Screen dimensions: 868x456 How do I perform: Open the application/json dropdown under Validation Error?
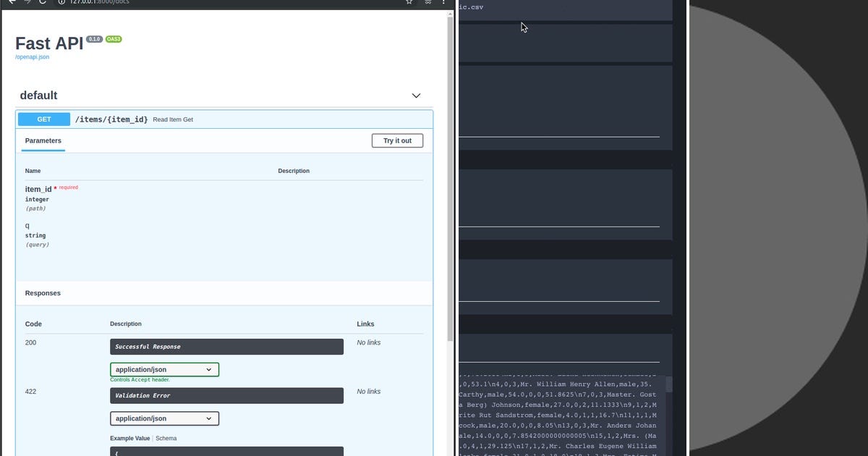coord(164,418)
